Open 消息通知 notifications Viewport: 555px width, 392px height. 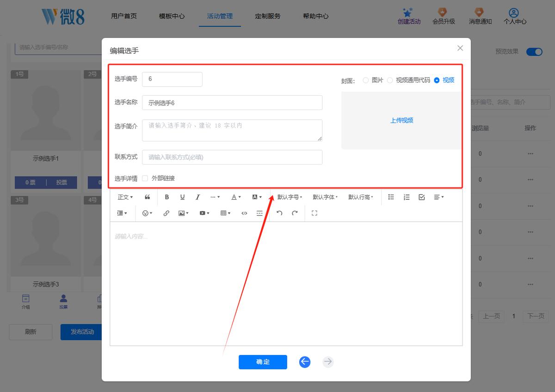pyautogui.click(x=480, y=16)
